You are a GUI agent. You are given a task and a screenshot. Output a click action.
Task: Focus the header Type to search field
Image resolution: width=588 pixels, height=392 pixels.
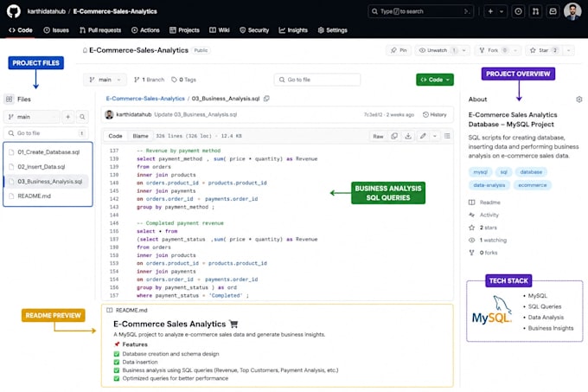[x=421, y=11]
